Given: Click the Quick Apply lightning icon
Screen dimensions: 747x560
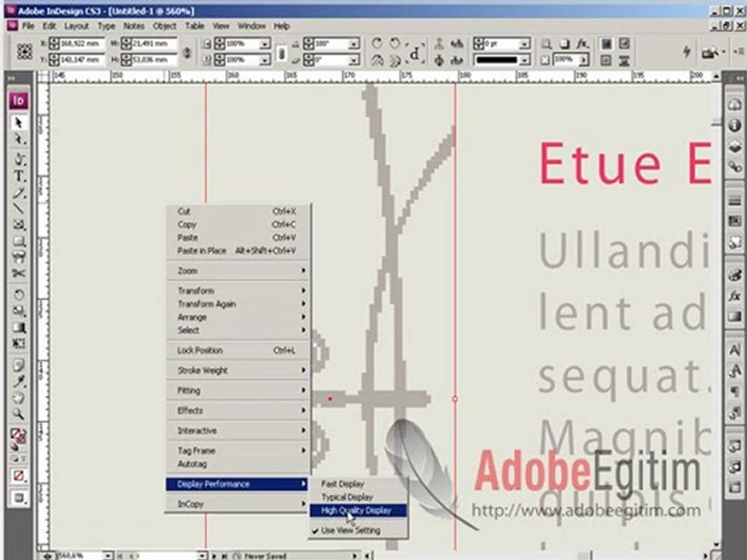Looking at the screenshot, I should coord(686,51).
